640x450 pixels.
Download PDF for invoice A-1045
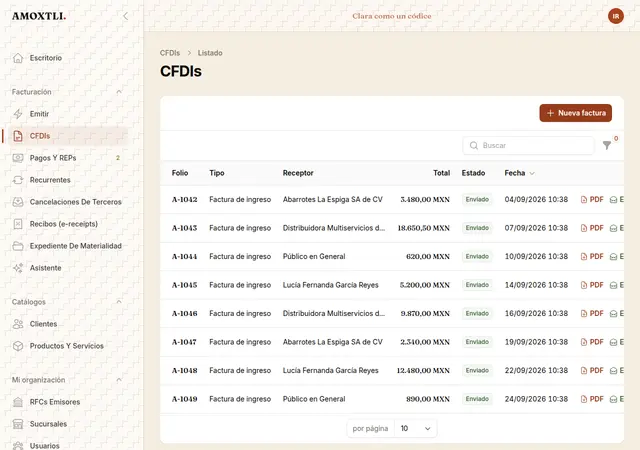pyautogui.click(x=592, y=285)
